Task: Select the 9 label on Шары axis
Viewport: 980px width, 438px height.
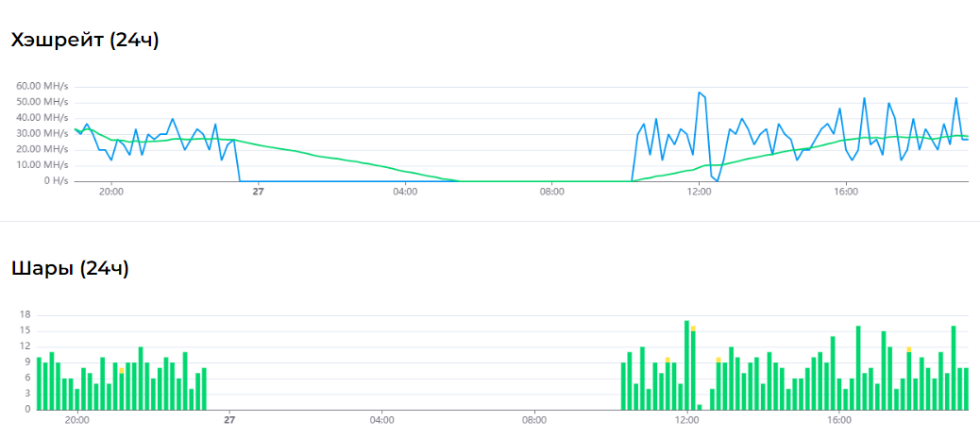Action: point(28,362)
